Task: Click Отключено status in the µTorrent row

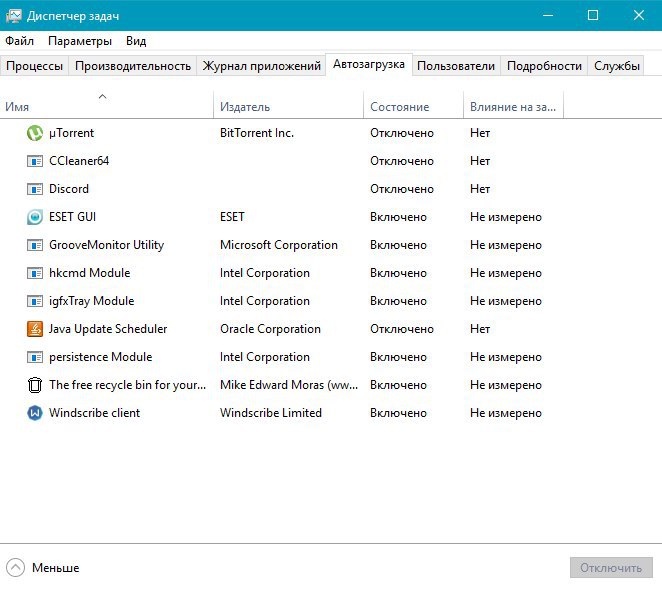Action: pos(402,133)
